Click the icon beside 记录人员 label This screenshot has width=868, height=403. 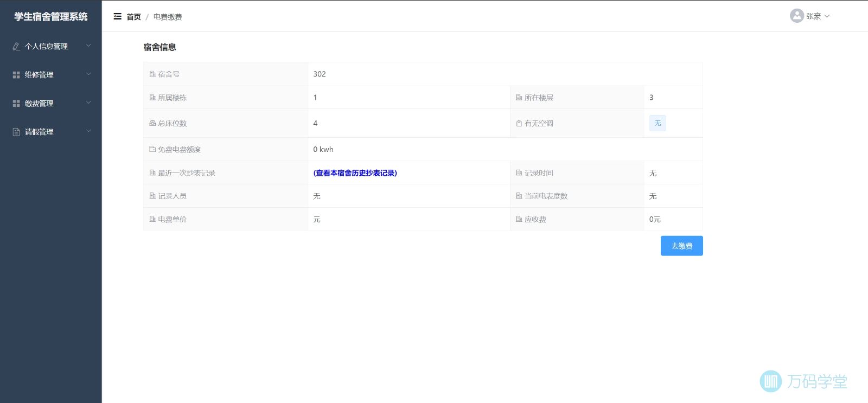tap(152, 196)
